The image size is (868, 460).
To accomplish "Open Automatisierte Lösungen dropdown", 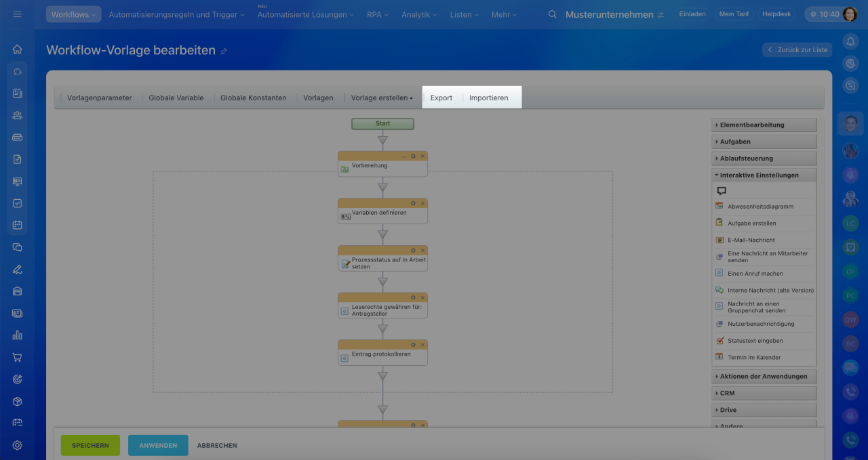I will tap(305, 14).
